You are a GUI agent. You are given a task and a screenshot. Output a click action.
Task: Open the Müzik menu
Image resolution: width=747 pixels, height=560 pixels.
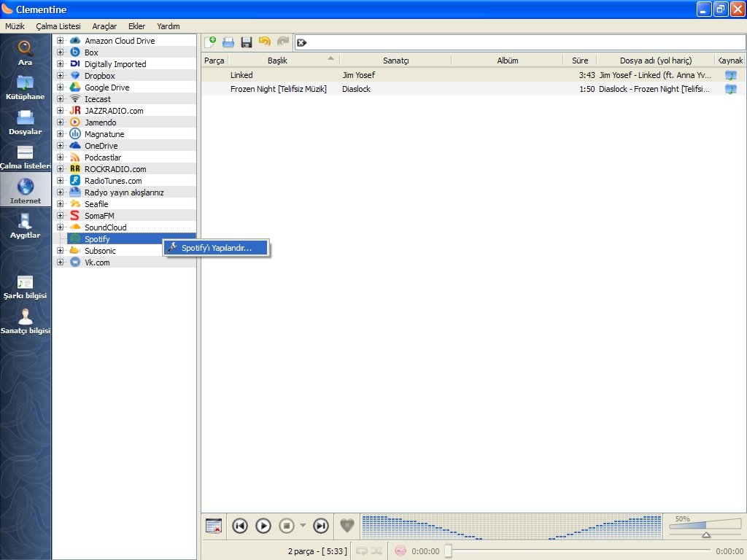(x=15, y=26)
